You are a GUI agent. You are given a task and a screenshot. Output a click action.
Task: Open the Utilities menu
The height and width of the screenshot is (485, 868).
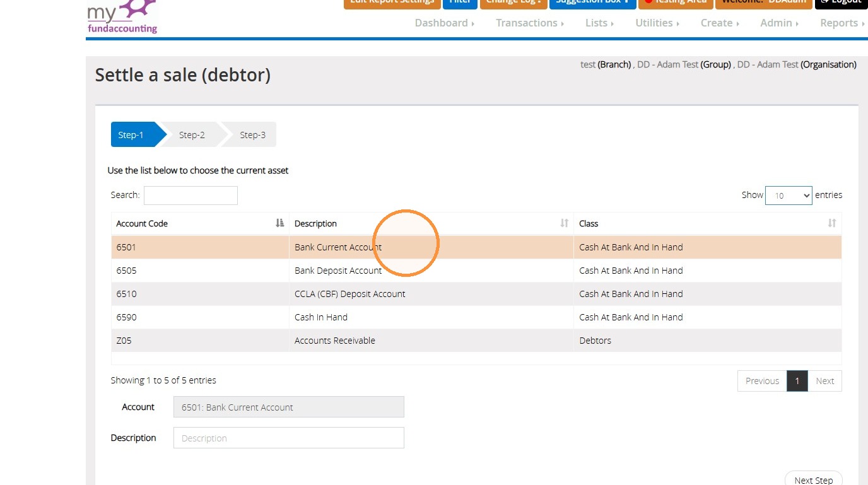click(657, 23)
